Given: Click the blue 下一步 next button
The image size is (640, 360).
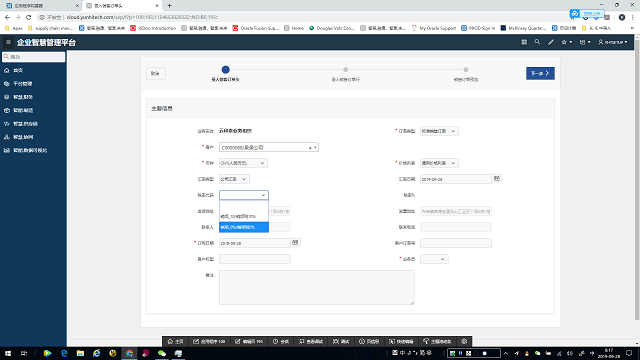Looking at the screenshot, I should point(540,73).
